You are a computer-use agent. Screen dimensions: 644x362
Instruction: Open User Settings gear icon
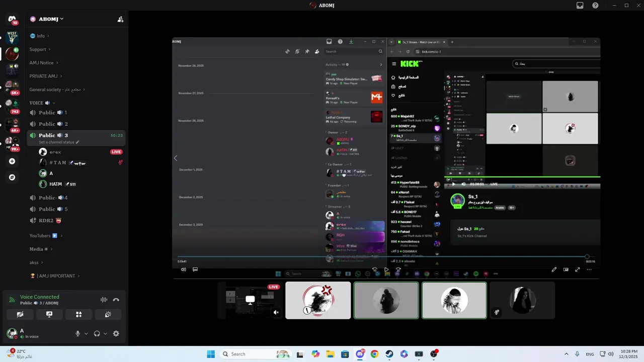pyautogui.click(x=116, y=333)
